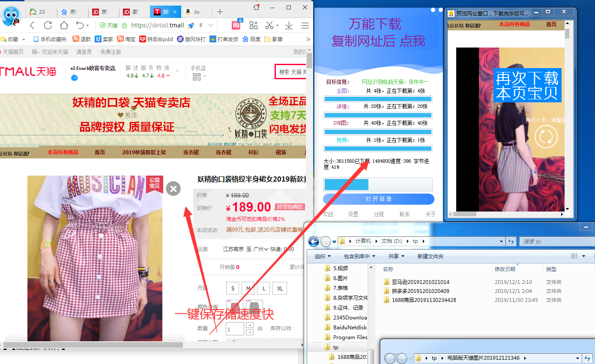The image size is (595, 364).
Task: Click 新建文件夹 in Explorer toolbar
Action: click(x=431, y=256)
